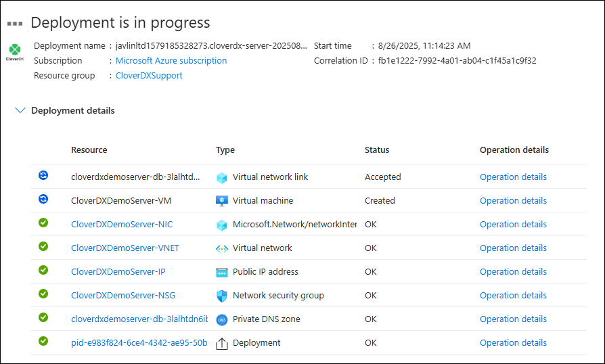The width and height of the screenshot is (605, 364).
Task: Click the Network security group shield icon
Action: pos(222,296)
